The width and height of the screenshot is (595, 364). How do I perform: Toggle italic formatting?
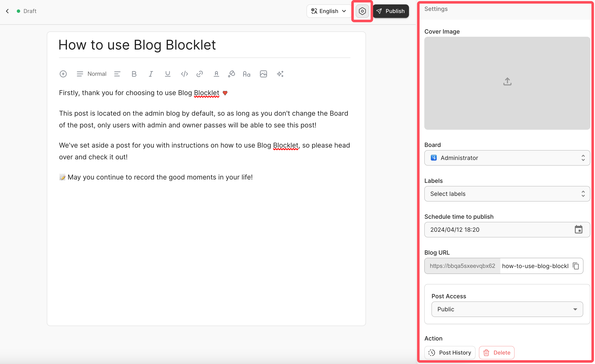[151, 74]
